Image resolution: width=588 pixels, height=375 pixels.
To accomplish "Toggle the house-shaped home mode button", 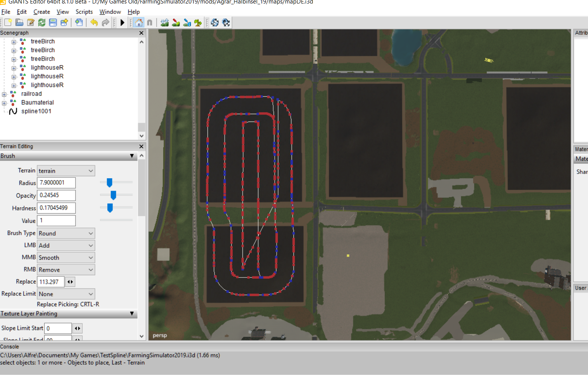I will (x=139, y=23).
